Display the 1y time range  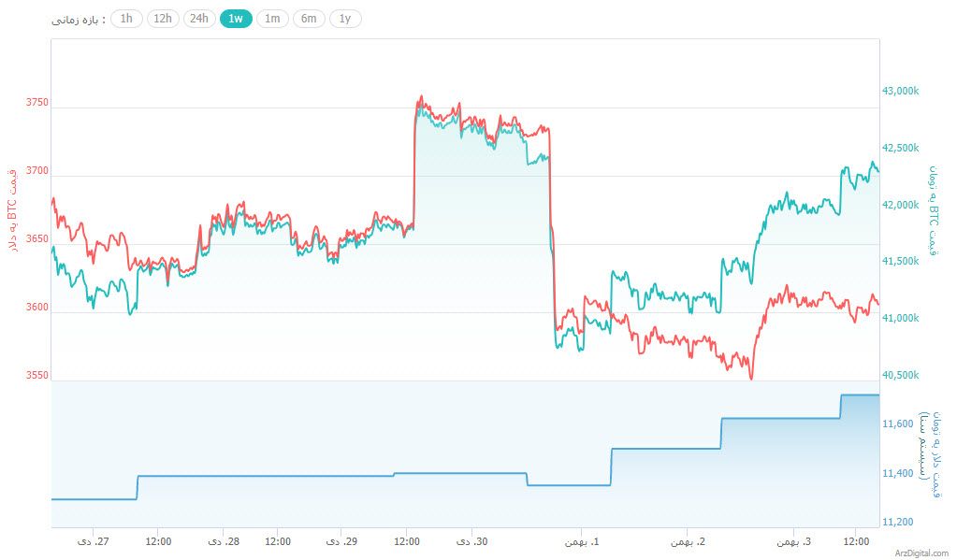345,19
